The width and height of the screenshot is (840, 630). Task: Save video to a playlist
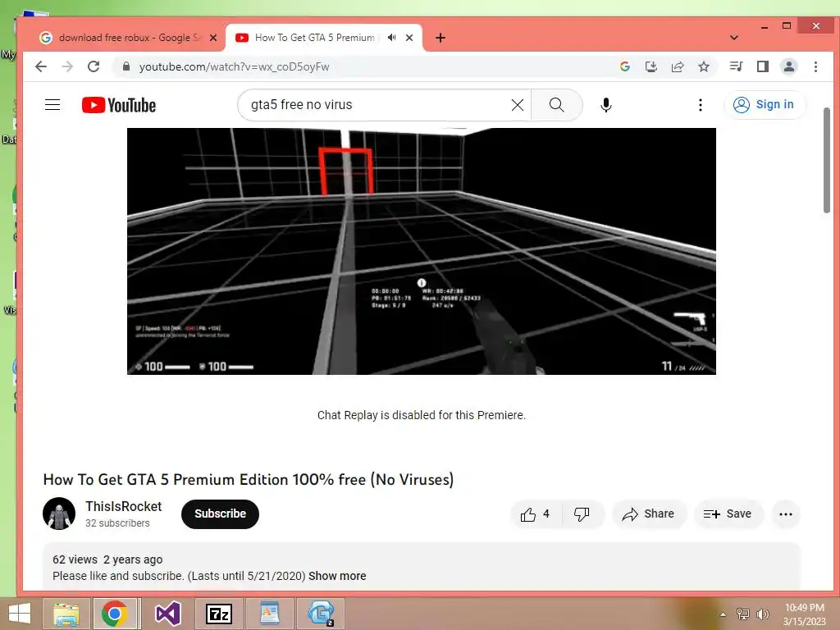tap(728, 514)
